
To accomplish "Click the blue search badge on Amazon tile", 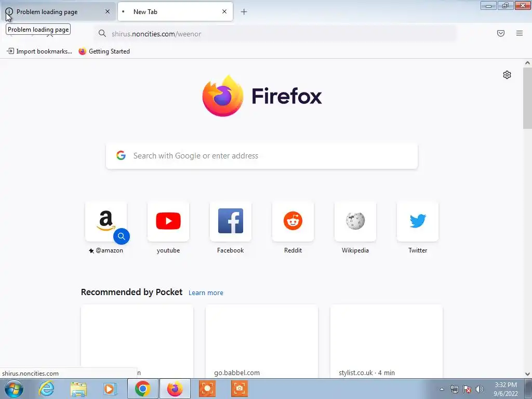I will [x=122, y=236].
